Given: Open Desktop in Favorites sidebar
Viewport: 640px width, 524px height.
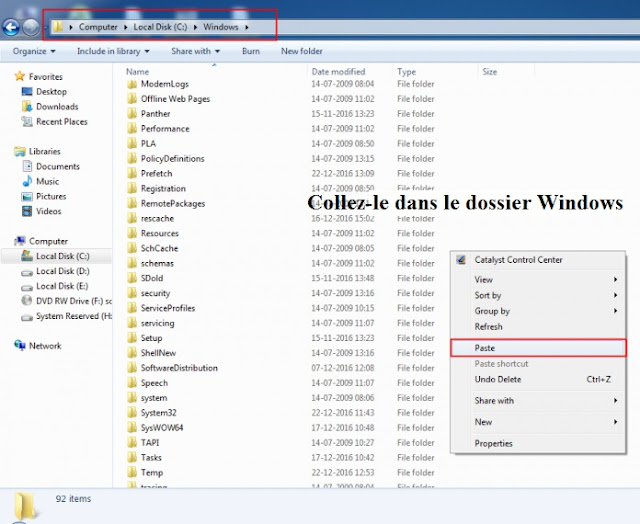Looking at the screenshot, I should tap(51, 91).
